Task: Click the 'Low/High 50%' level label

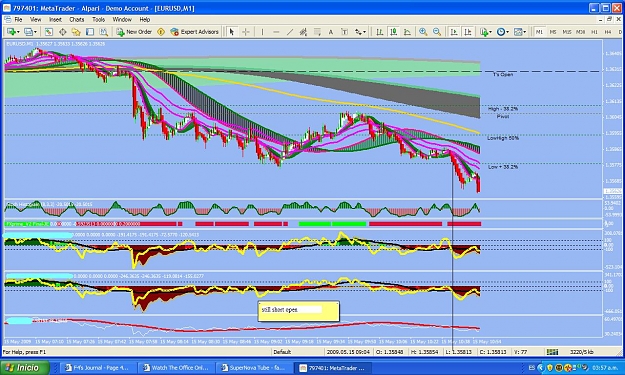Action: point(503,138)
